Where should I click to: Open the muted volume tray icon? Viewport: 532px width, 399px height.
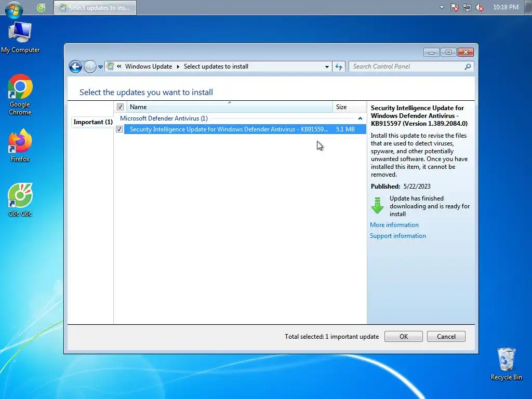(x=480, y=7)
